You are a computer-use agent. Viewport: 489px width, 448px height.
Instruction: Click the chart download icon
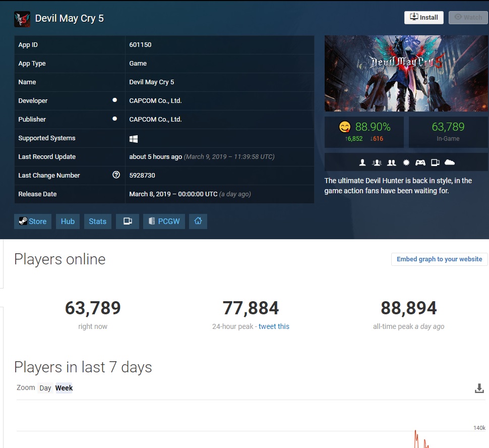479,388
